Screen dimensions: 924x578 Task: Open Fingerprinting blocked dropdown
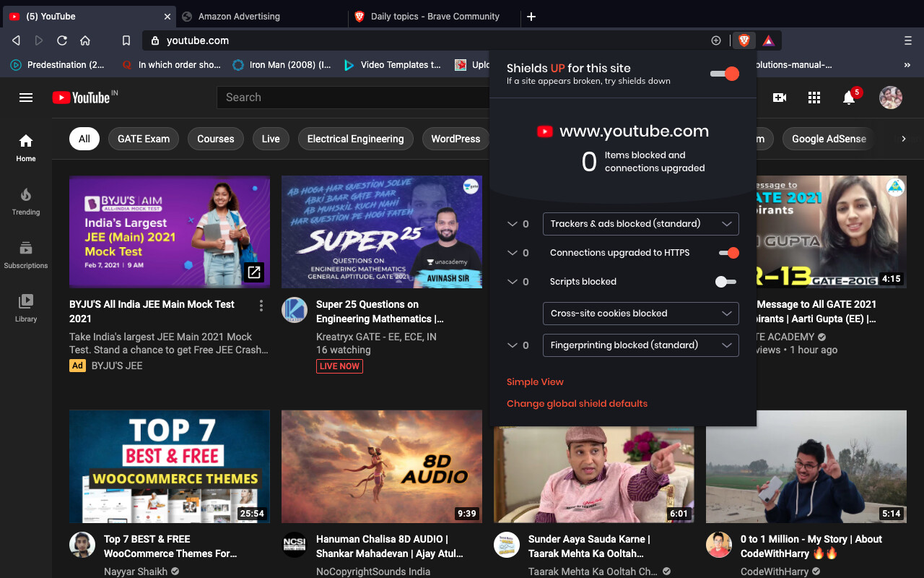click(641, 345)
